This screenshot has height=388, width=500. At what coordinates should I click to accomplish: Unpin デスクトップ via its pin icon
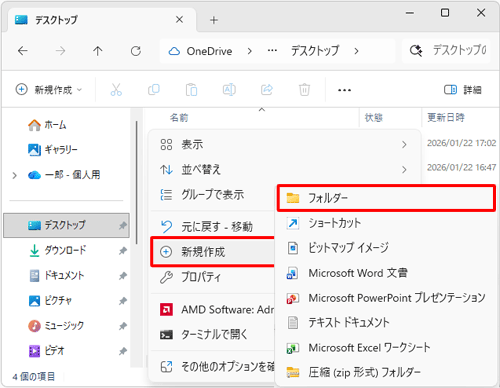123,226
